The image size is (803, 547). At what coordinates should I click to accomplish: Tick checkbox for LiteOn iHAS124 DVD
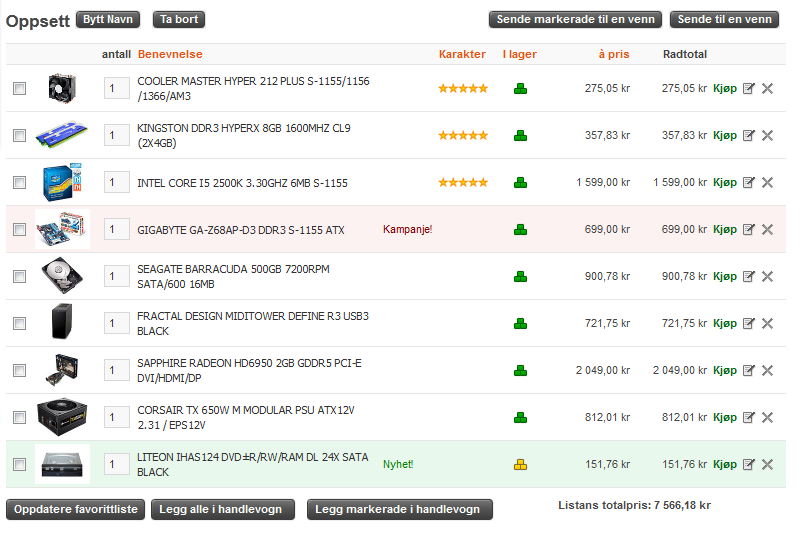tap(19, 465)
